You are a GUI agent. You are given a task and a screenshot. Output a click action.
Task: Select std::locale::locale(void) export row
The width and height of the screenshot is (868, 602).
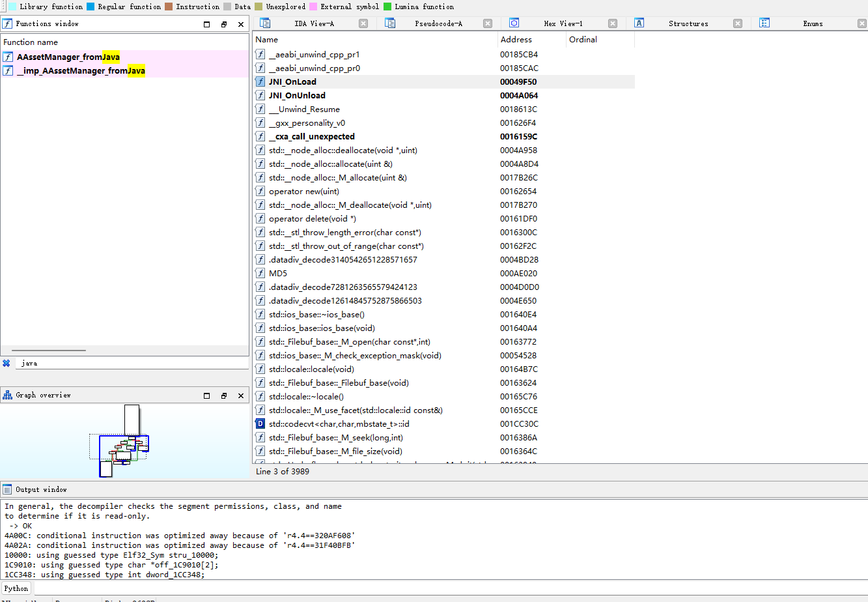click(443, 369)
